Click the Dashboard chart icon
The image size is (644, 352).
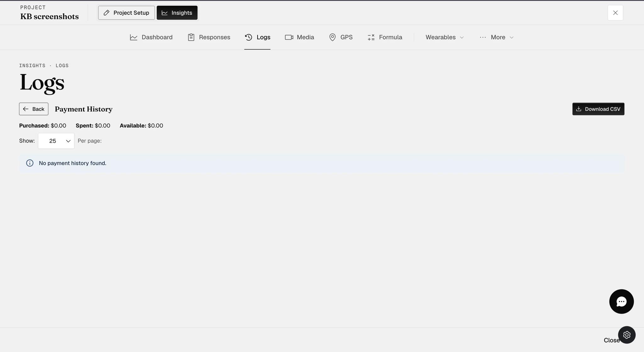point(134,37)
